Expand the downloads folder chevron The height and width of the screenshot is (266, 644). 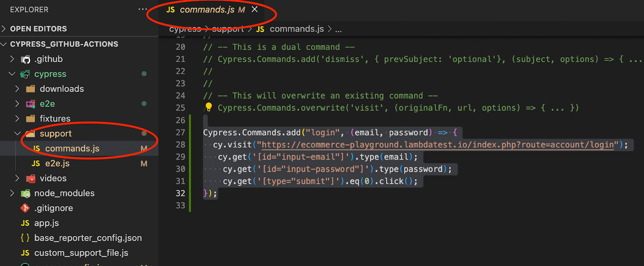click(17, 89)
